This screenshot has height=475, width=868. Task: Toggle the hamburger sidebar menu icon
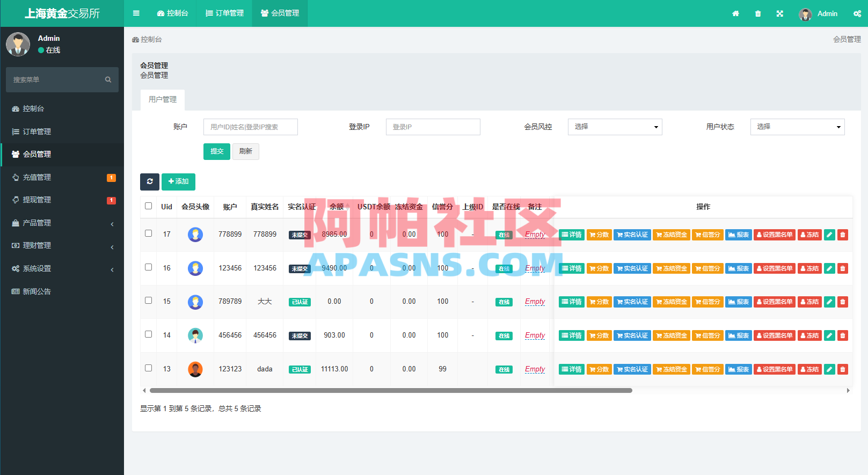click(136, 13)
